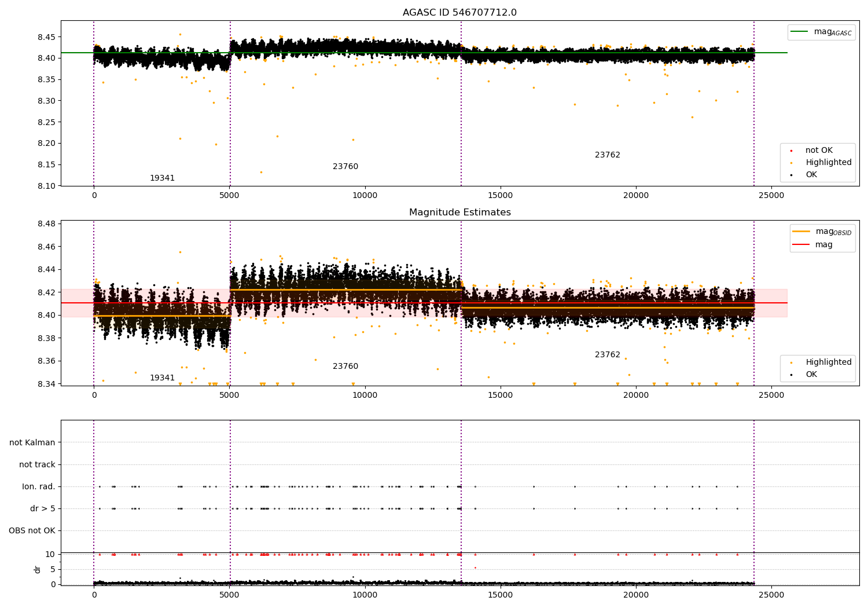Click x-tick 20000 under the bottom plot
868x608 pixels.
click(x=636, y=595)
